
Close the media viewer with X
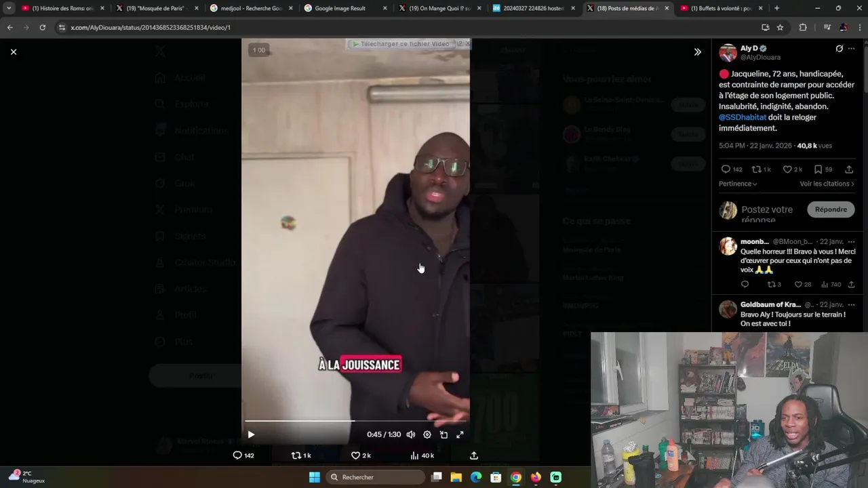(13, 52)
